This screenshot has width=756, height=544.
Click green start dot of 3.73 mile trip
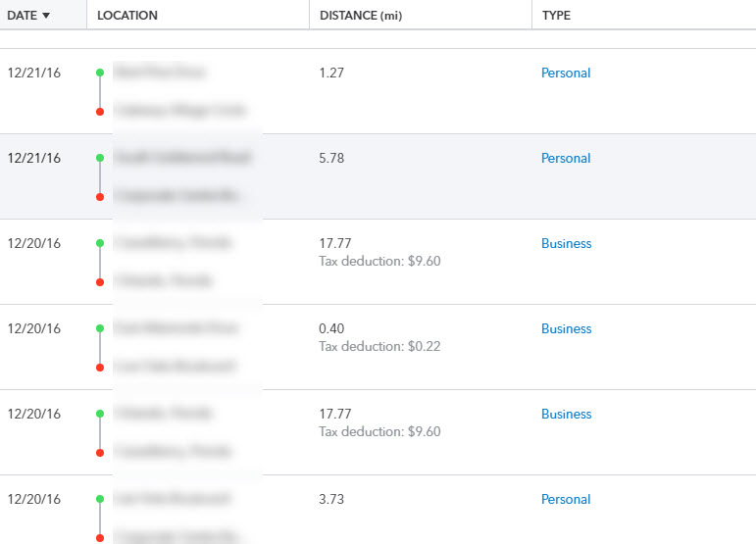coord(100,499)
